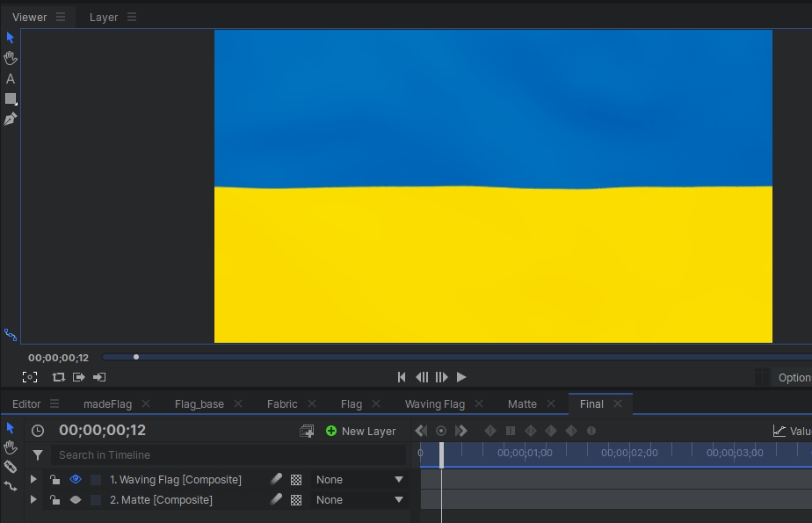The width and height of the screenshot is (812, 523).
Task: Pick the Freehand pen mask tool
Action: point(11,119)
